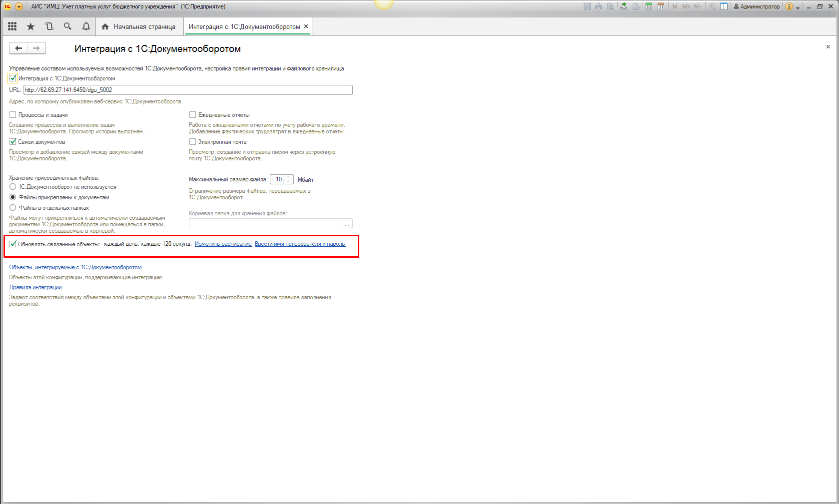839x504 pixels.
Task: Click the search magnifier icon
Action: [x=67, y=26]
